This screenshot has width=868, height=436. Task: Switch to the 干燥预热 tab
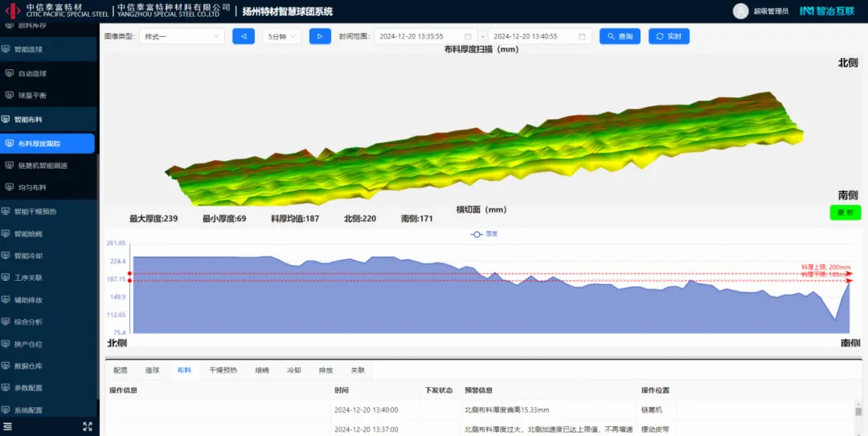tap(223, 370)
